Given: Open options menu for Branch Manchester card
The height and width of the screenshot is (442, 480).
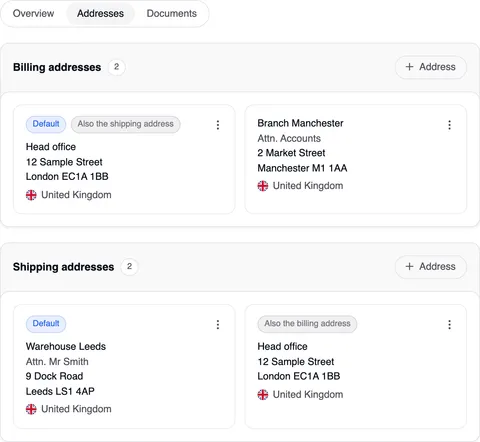Looking at the screenshot, I should pyautogui.click(x=449, y=125).
